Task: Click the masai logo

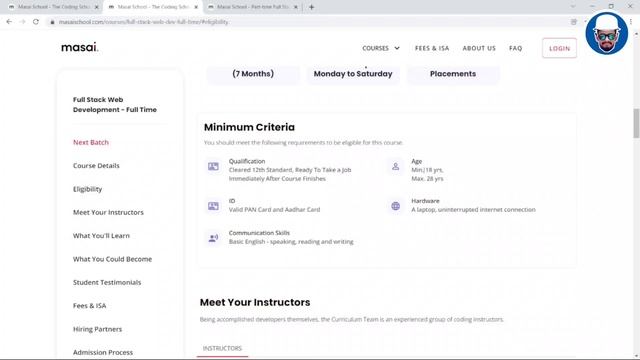Action: (x=80, y=47)
